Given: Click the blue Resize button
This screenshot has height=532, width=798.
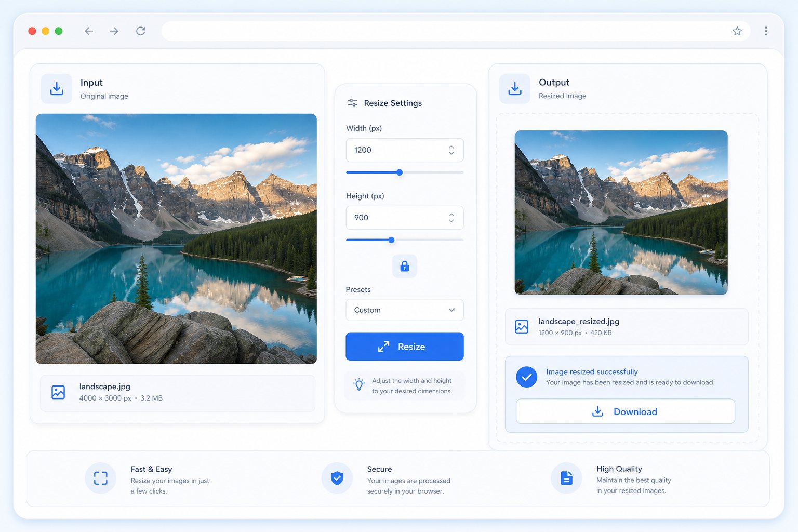Looking at the screenshot, I should click(x=405, y=347).
